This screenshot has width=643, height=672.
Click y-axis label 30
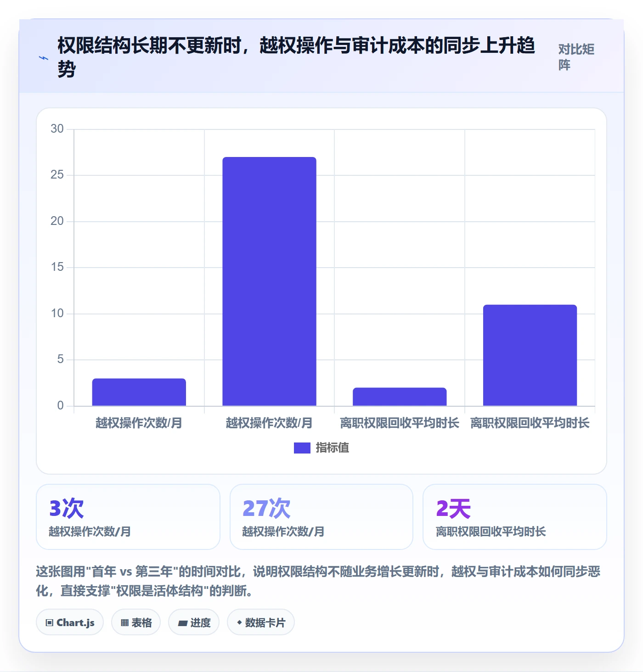57,129
